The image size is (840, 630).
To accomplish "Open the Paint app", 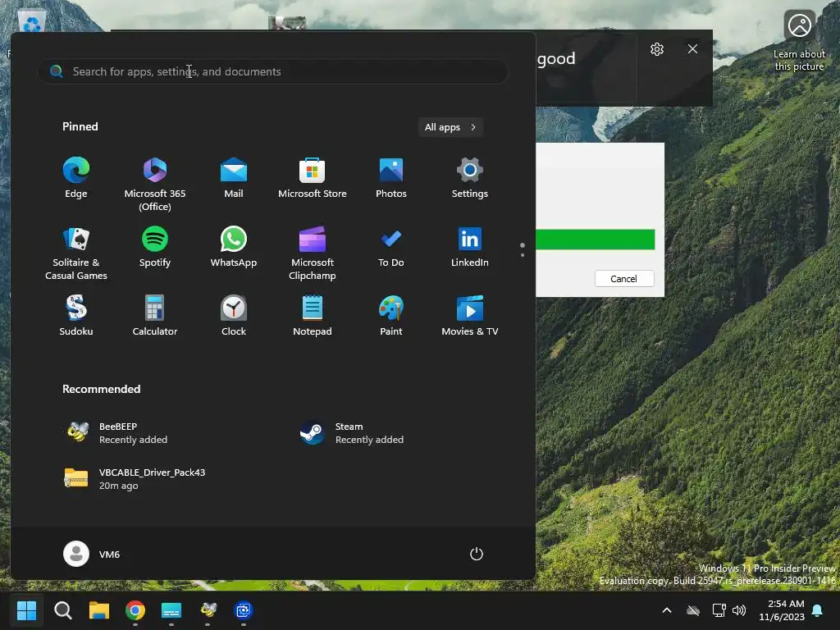I will click(x=391, y=316).
